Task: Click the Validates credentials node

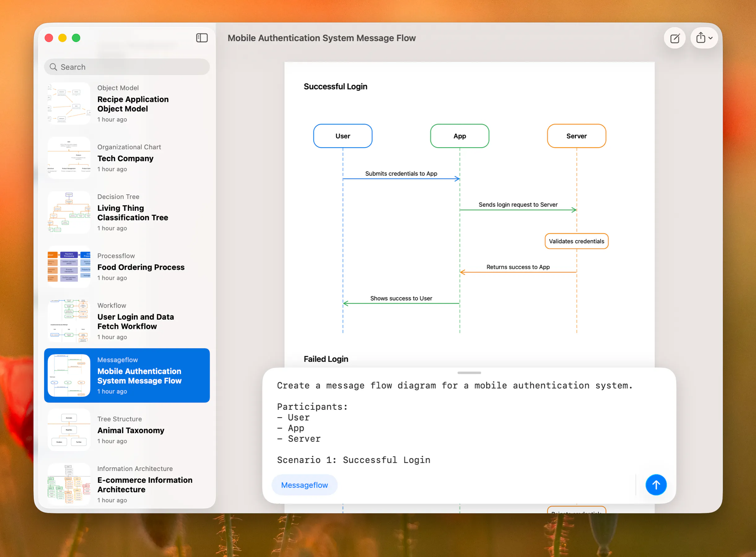Action: tap(576, 241)
